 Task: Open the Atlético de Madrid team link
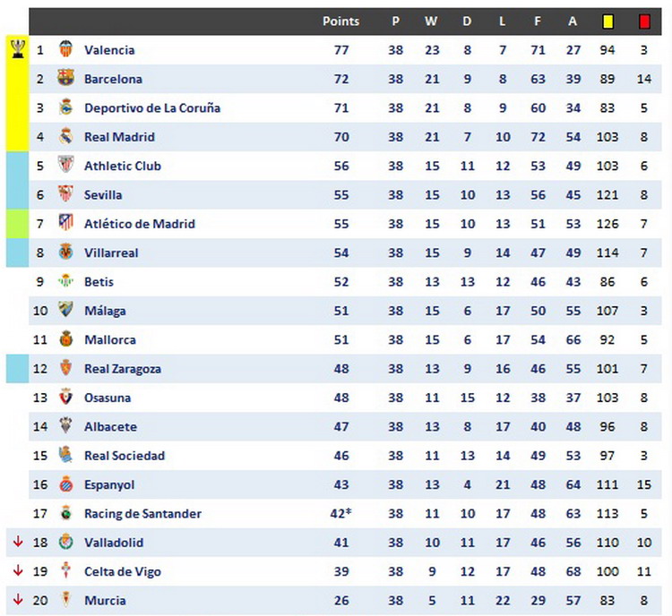point(139,224)
